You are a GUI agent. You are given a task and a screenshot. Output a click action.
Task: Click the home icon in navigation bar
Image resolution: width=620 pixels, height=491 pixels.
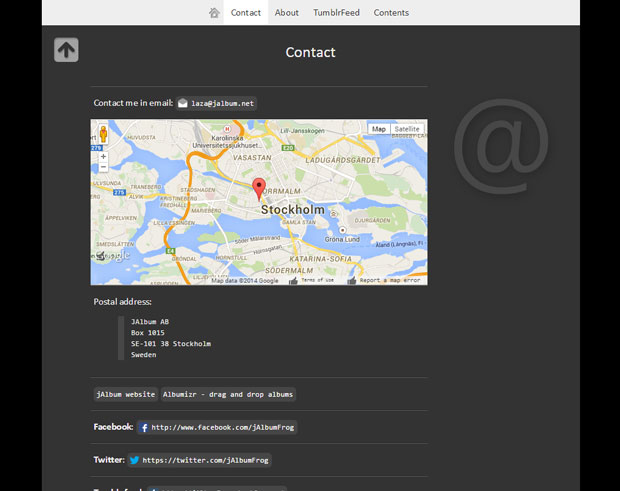click(x=214, y=13)
